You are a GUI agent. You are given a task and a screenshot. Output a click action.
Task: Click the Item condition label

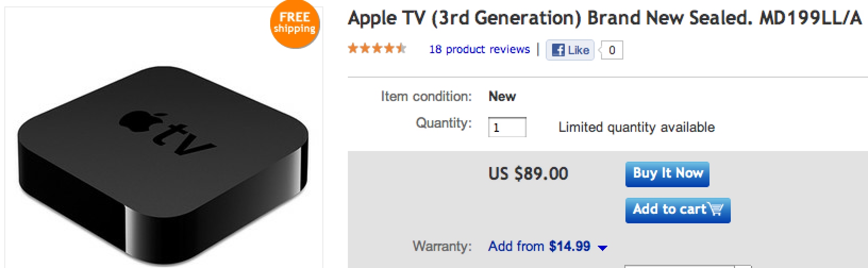click(426, 97)
